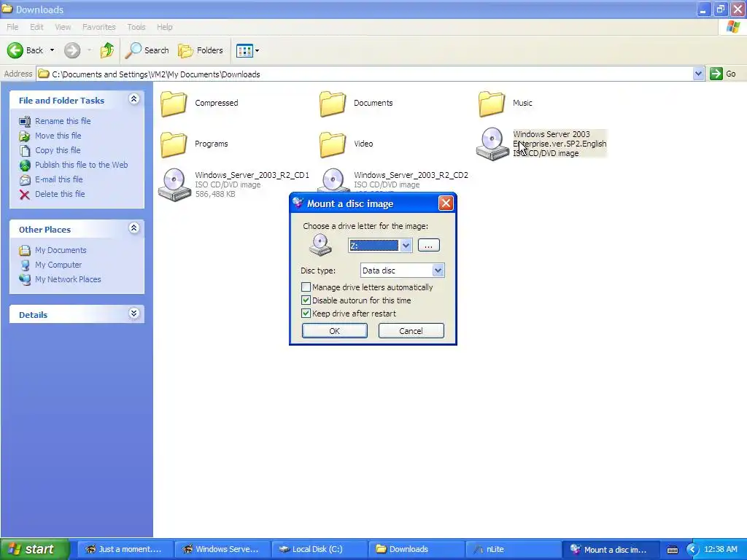Select the Music folder icon
This screenshot has height=560, width=747.
(x=492, y=104)
